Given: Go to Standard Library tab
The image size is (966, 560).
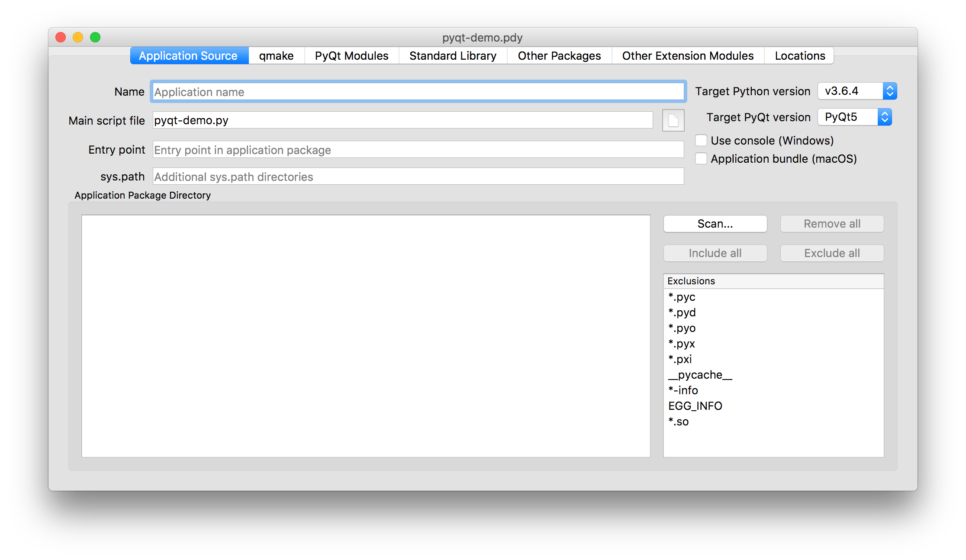Looking at the screenshot, I should pyautogui.click(x=453, y=56).
